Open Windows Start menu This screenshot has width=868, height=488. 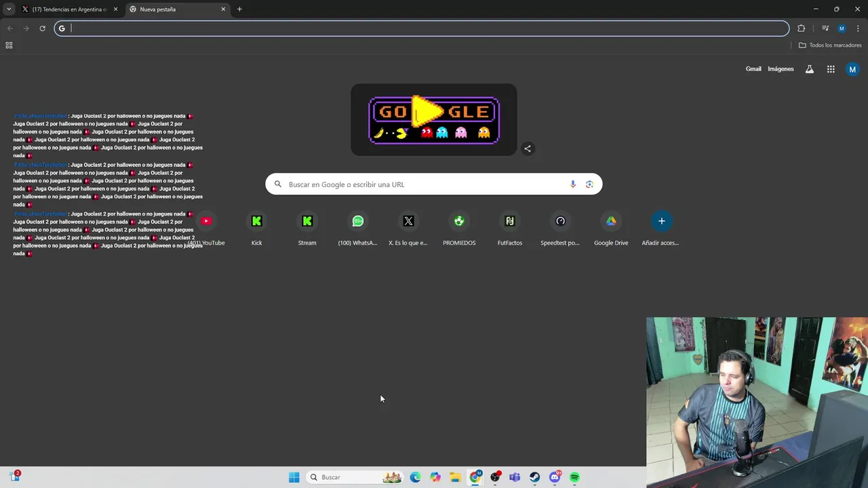(294, 477)
